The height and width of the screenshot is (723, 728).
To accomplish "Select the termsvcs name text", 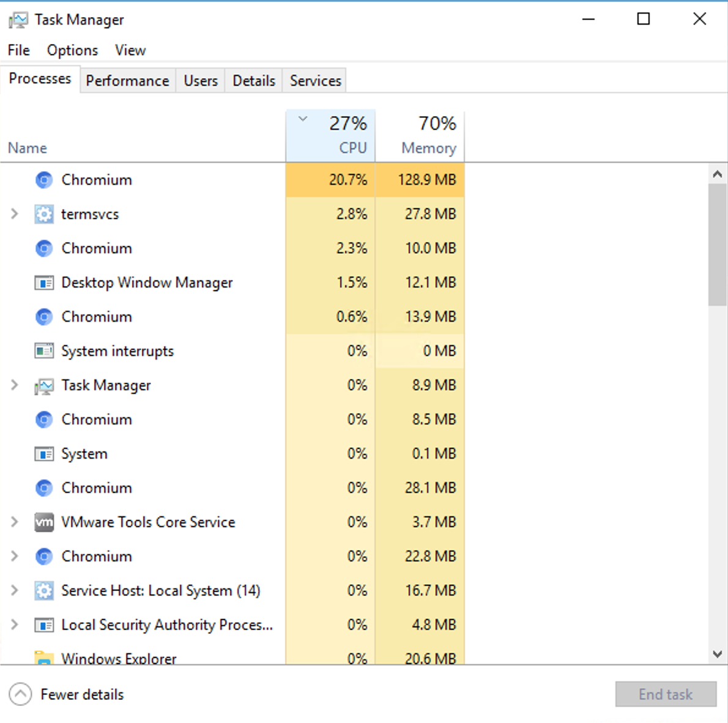I will (90, 214).
